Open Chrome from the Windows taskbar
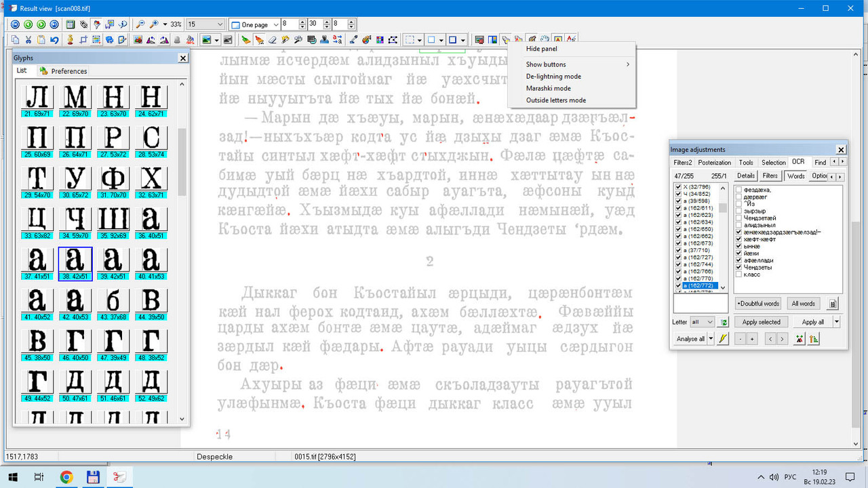This screenshot has height=488, width=868. (66, 477)
